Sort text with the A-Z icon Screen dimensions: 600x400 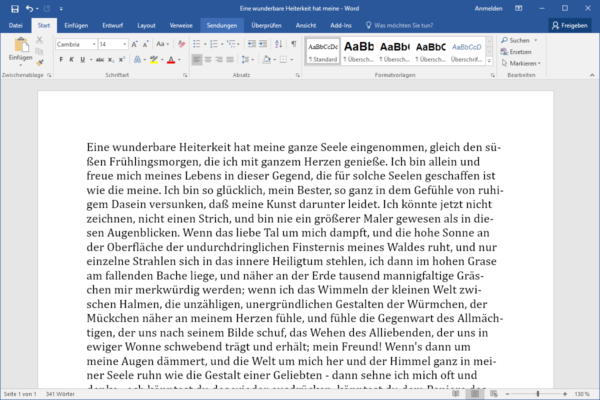point(279,44)
